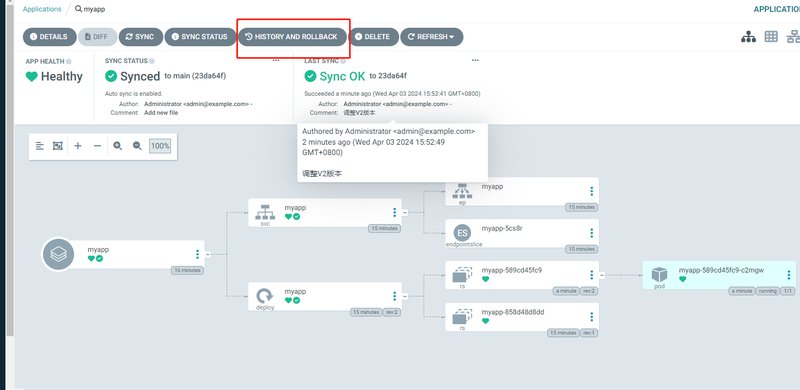Viewport: 800px width, 390px height.
Task: Switch to the pods grid view icon
Action: (x=770, y=37)
